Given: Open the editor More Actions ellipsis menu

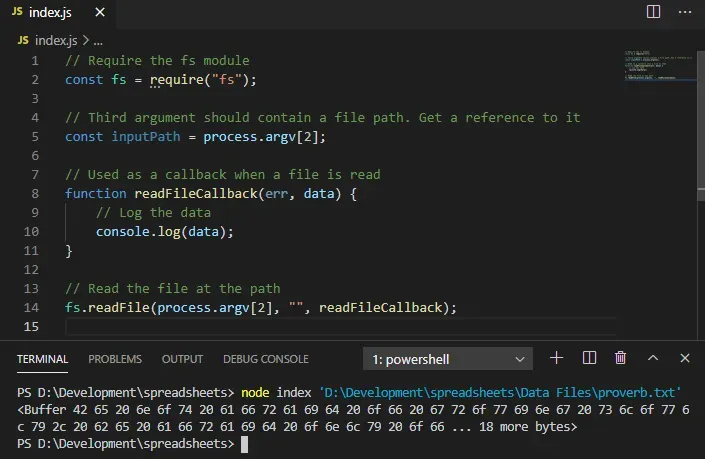Looking at the screenshot, I should (685, 12).
